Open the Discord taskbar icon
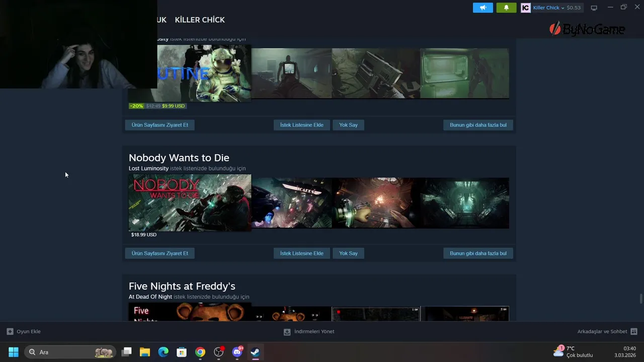 click(237, 352)
